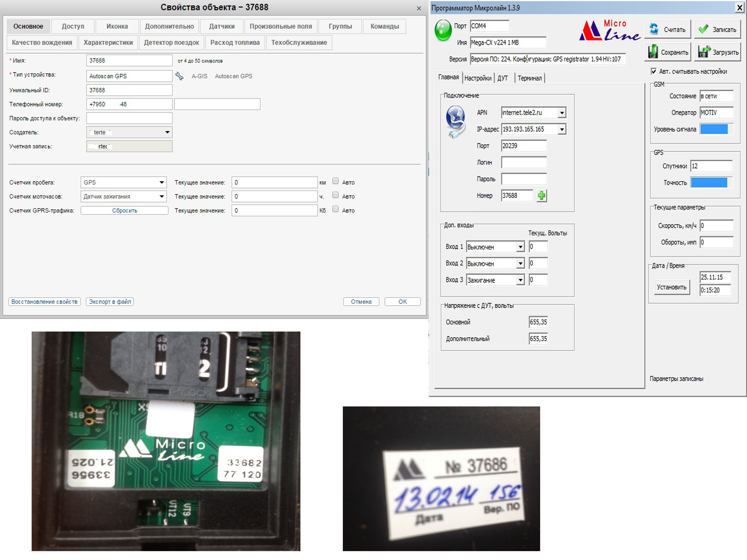
Task: Click the Загрузить load icon
Action: tap(704, 52)
